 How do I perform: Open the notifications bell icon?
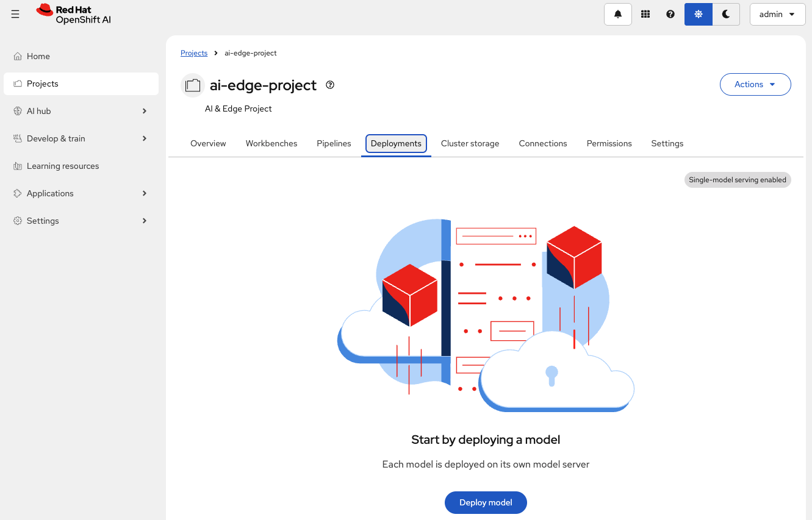coord(617,14)
